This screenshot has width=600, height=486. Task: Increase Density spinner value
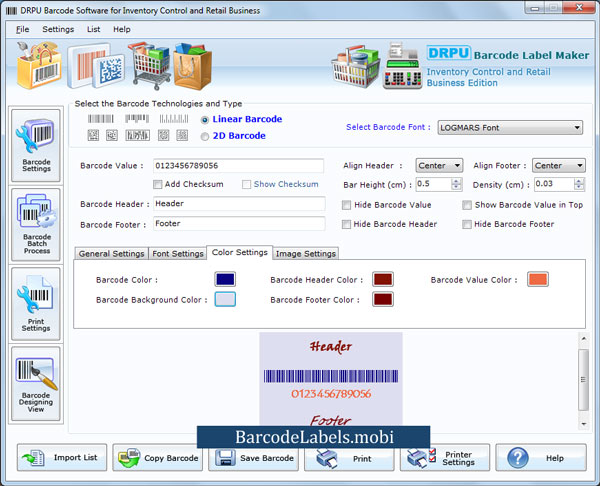(x=579, y=181)
